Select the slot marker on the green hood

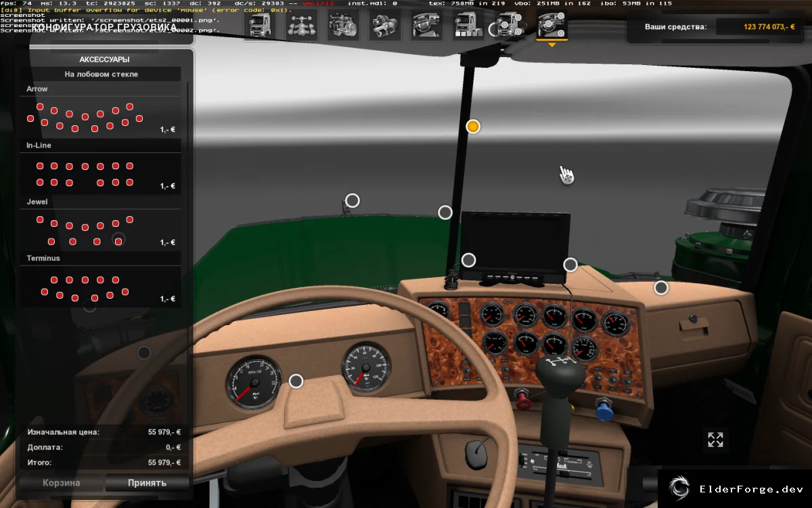[352, 200]
